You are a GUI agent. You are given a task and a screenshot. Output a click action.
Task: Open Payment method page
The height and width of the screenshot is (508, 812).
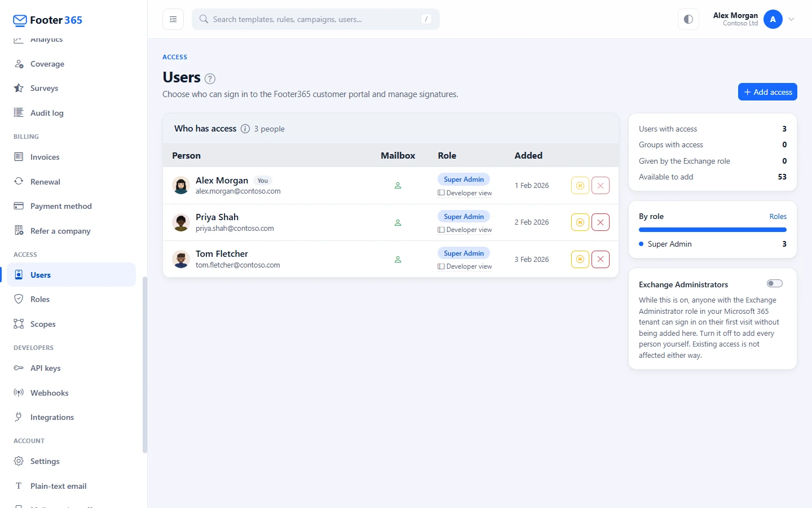pyautogui.click(x=72, y=206)
